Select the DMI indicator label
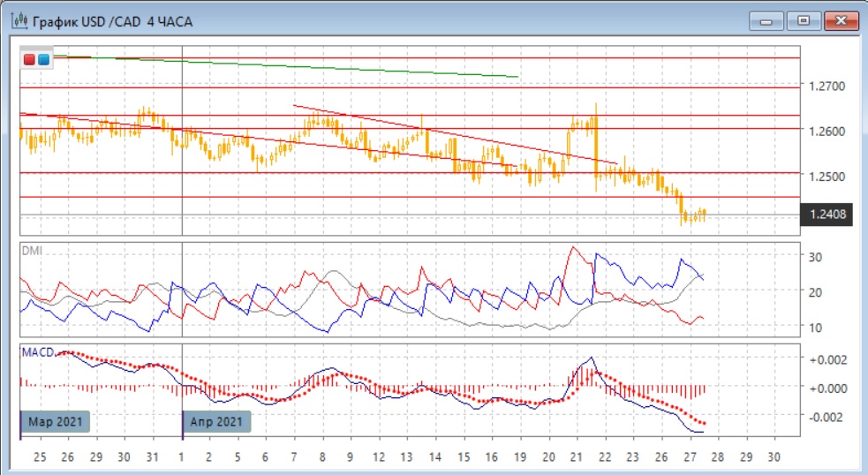868x475 pixels. click(32, 251)
